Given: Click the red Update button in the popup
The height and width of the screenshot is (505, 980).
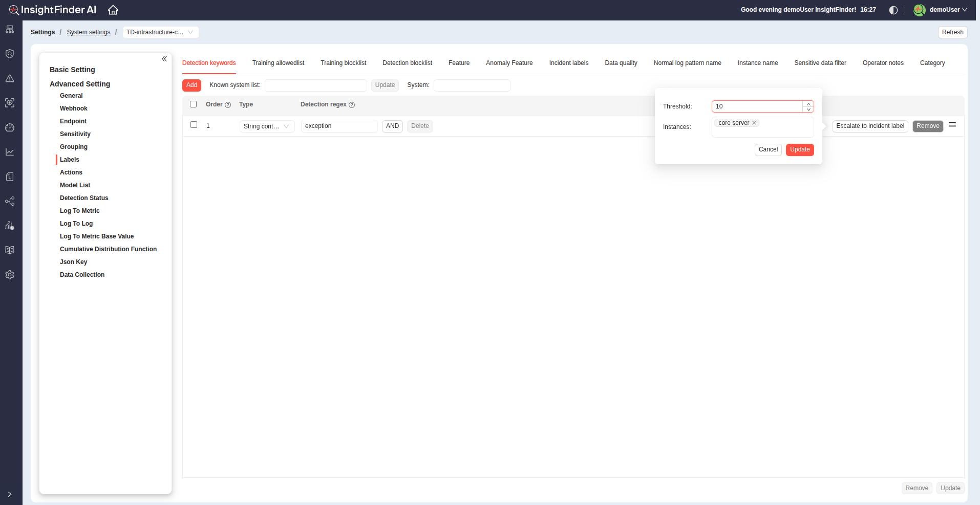Looking at the screenshot, I should point(799,149).
